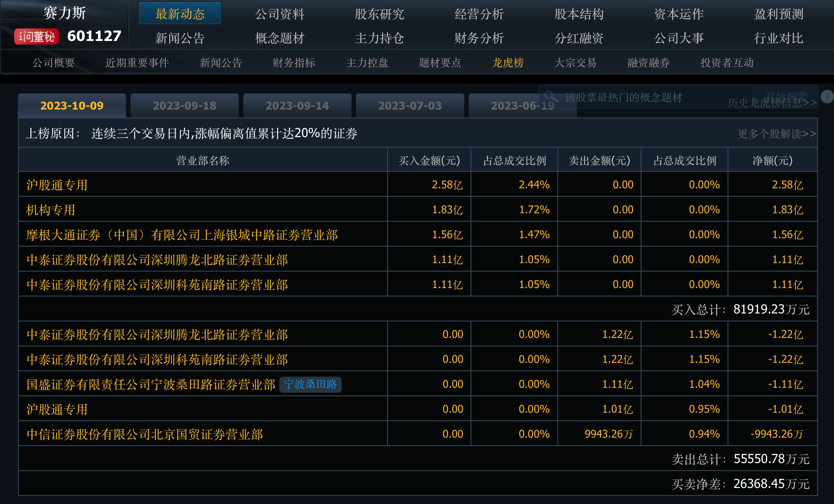Click 沪股通专用 in the 1.01亿 sell row

click(57, 409)
